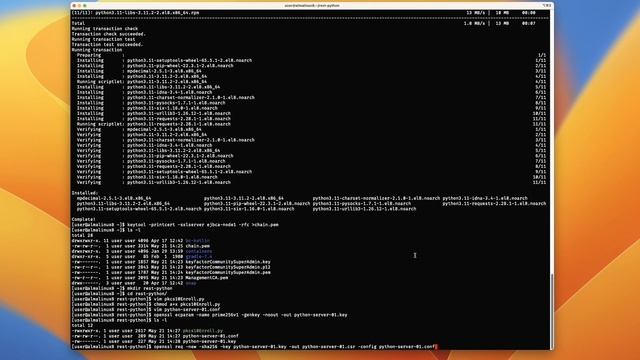Click python-server-01.conf in the ls listing
This screenshot has height=360, width=640.
point(211,336)
